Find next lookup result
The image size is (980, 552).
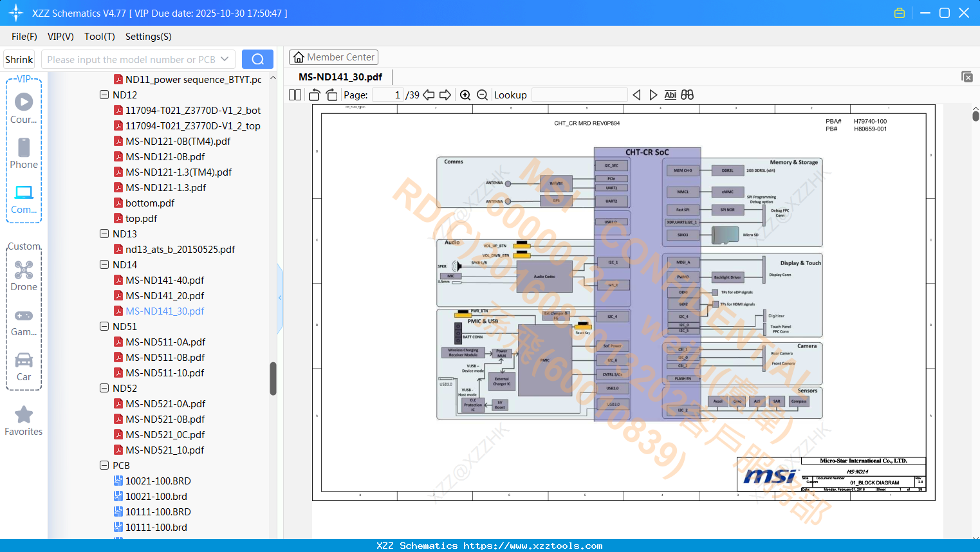(x=653, y=95)
